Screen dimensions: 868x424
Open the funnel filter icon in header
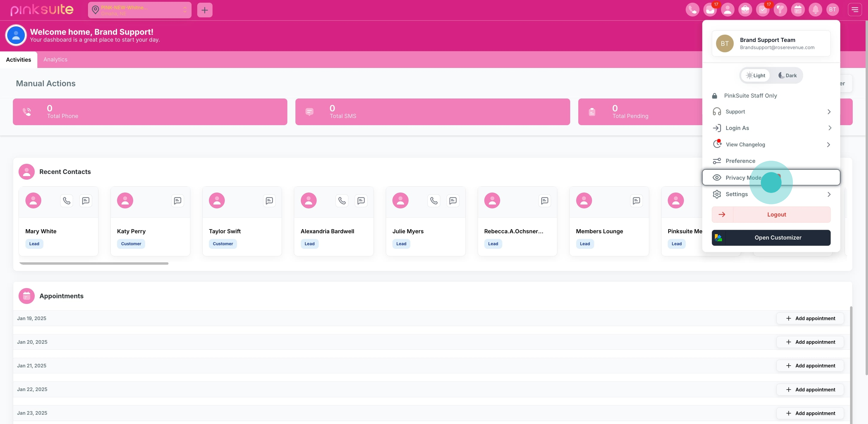point(780,10)
